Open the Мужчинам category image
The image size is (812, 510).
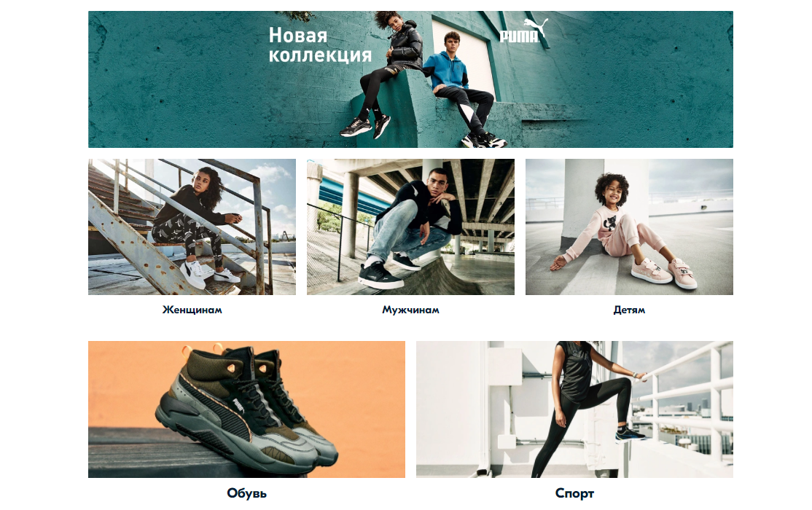(410, 227)
